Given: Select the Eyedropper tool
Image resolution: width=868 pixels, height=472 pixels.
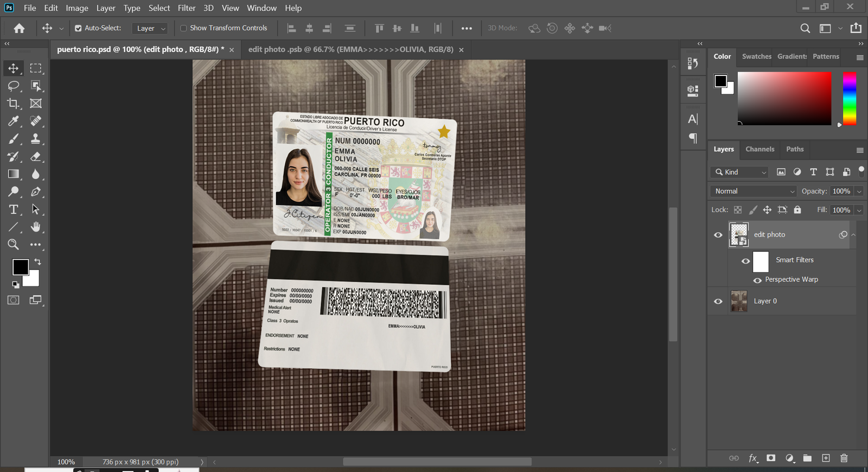Looking at the screenshot, I should [13, 121].
